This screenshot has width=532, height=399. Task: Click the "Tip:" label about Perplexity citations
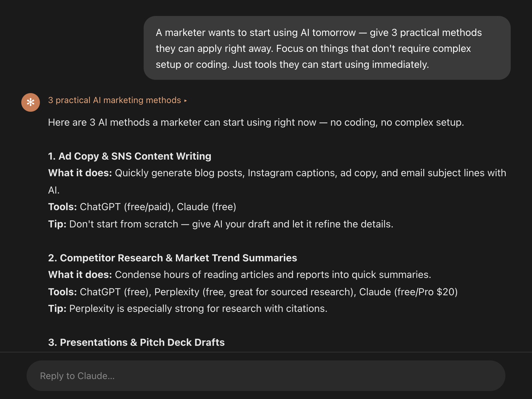(x=57, y=309)
